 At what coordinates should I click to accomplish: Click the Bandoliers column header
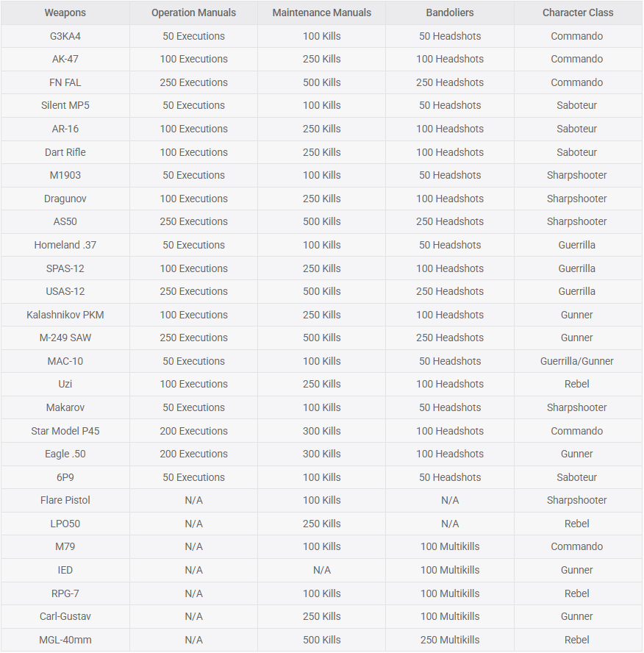pos(450,13)
